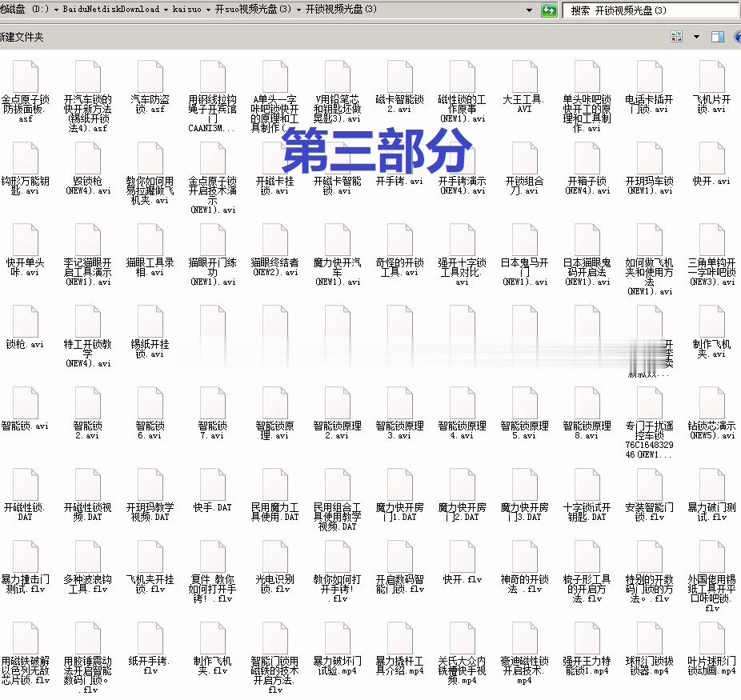
Task: Click the change view icon
Action: pos(677,37)
